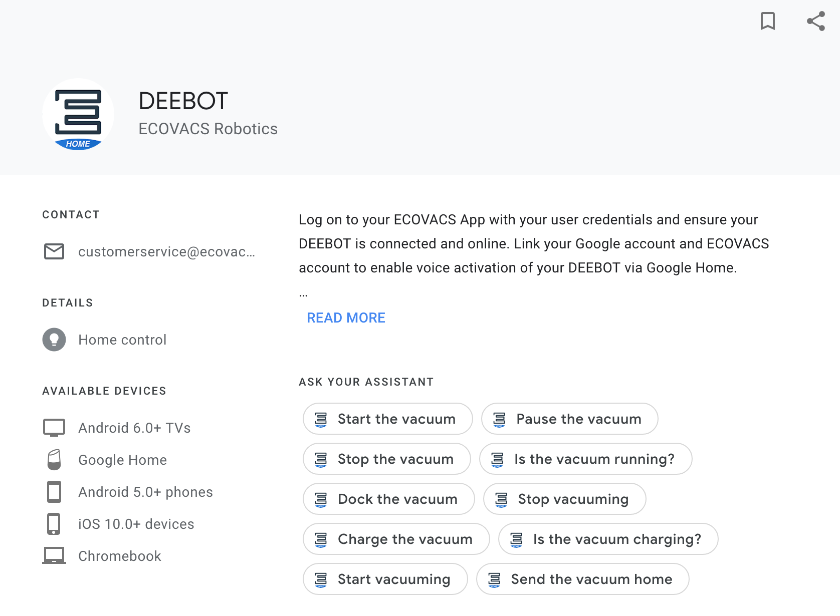Click the Chromebook laptop icon
The image size is (840, 616).
54,556
